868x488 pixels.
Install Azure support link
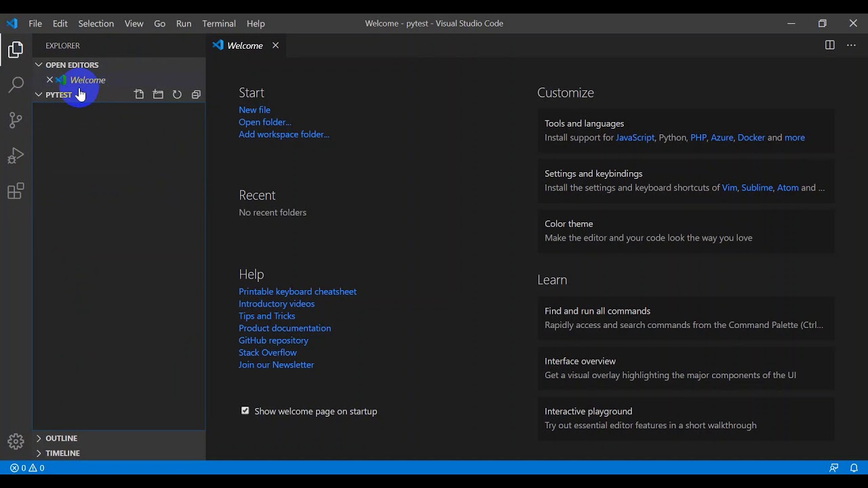(722, 138)
